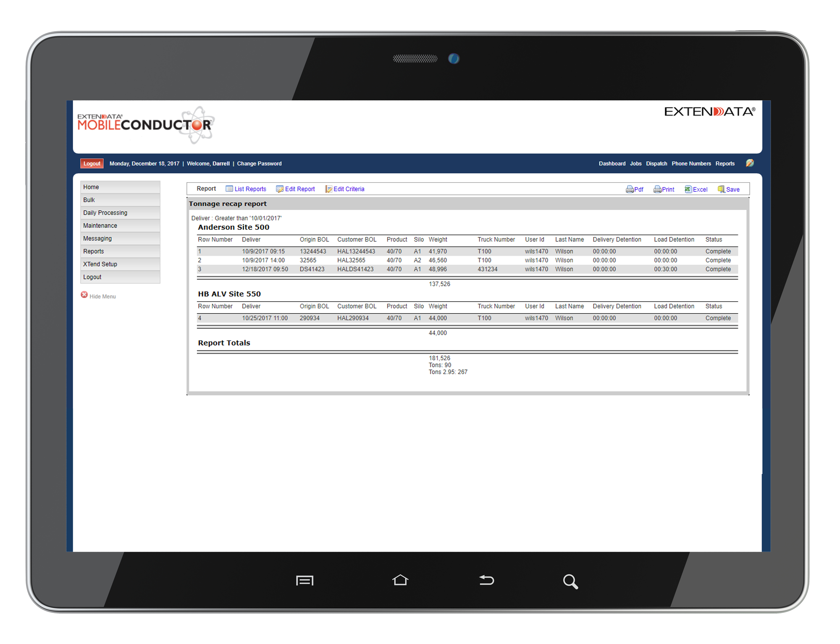The width and height of the screenshot is (840, 644).
Task: Click the Anderson subtotal 137,526
Action: pyautogui.click(x=439, y=284)
